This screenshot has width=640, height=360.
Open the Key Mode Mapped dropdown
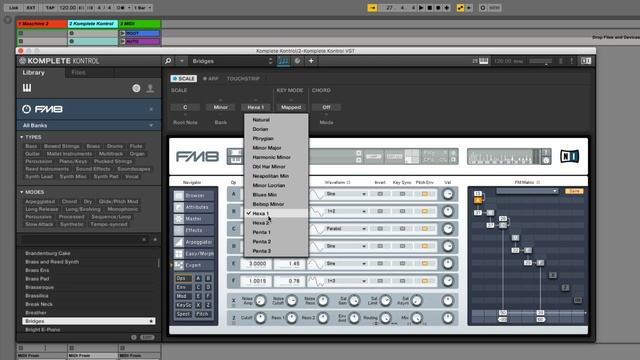click(x=291, y=107)
